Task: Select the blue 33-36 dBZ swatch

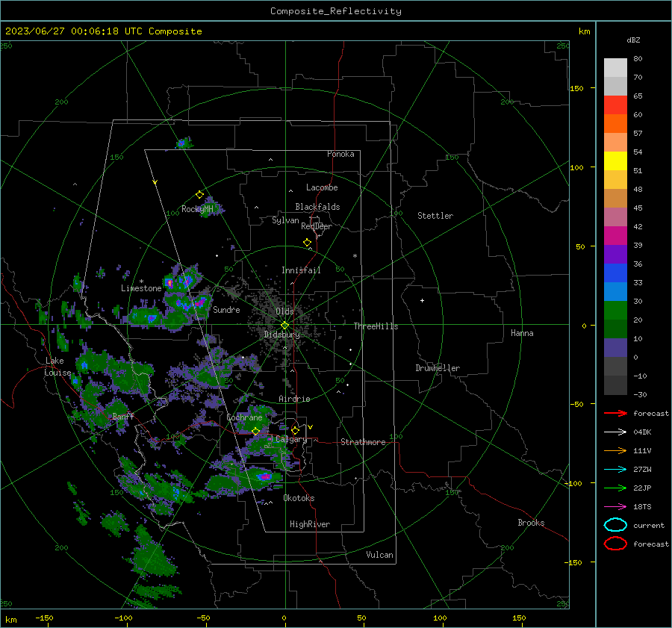Action: [x=615, y=273]
